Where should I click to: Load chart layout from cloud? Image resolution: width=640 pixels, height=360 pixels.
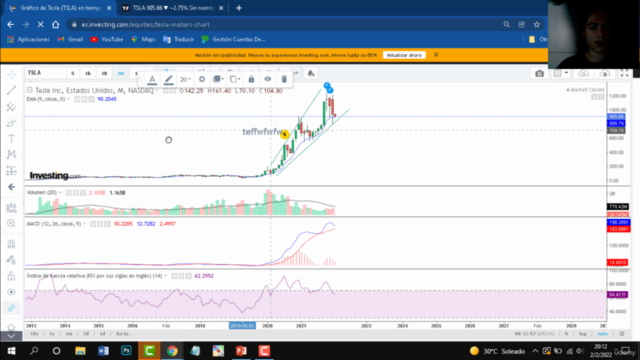click(x=583, y=73)
